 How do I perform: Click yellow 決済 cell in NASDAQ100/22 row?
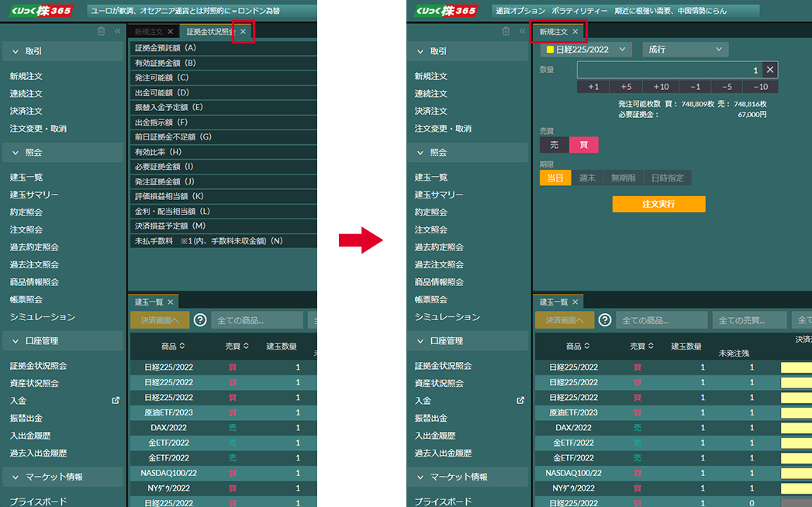pyautogui.click(x=796, y=473)
